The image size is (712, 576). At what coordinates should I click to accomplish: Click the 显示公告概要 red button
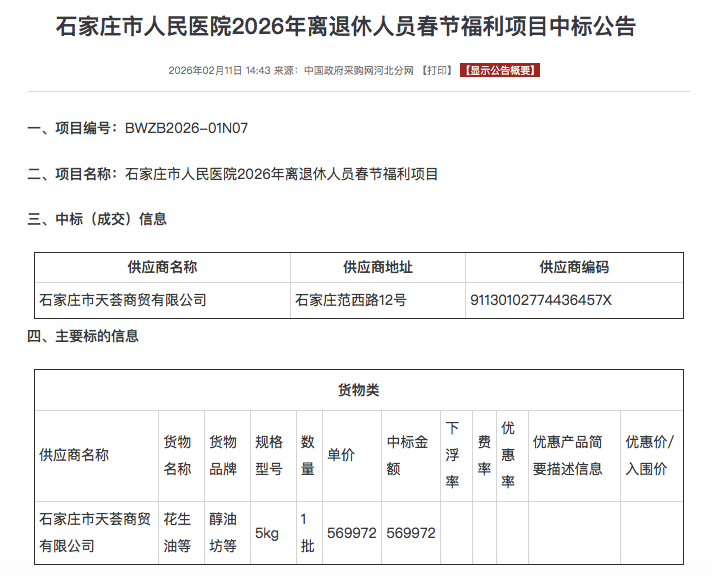click(x=500, y=71)
